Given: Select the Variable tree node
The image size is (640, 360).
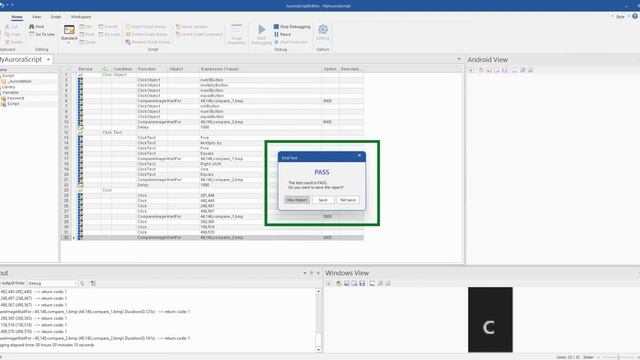Looking at the screenshot, I should [x=10, y=93].
